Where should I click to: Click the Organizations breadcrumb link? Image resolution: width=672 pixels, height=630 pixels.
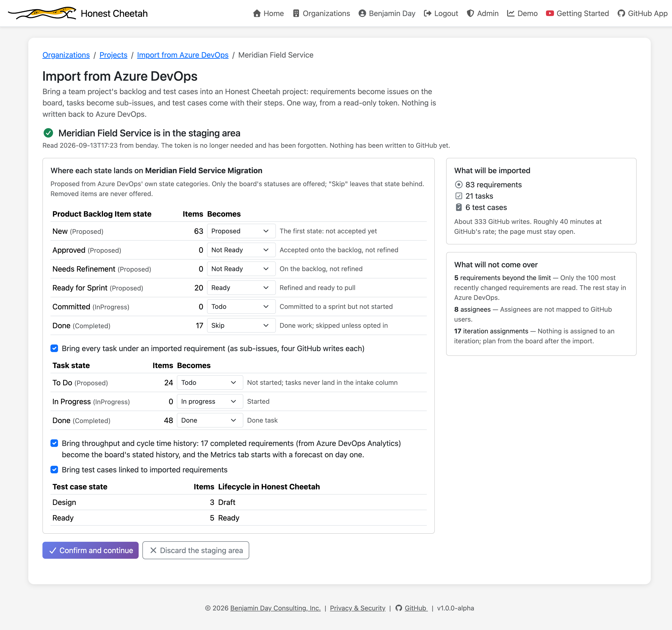(x=66, y=55)
